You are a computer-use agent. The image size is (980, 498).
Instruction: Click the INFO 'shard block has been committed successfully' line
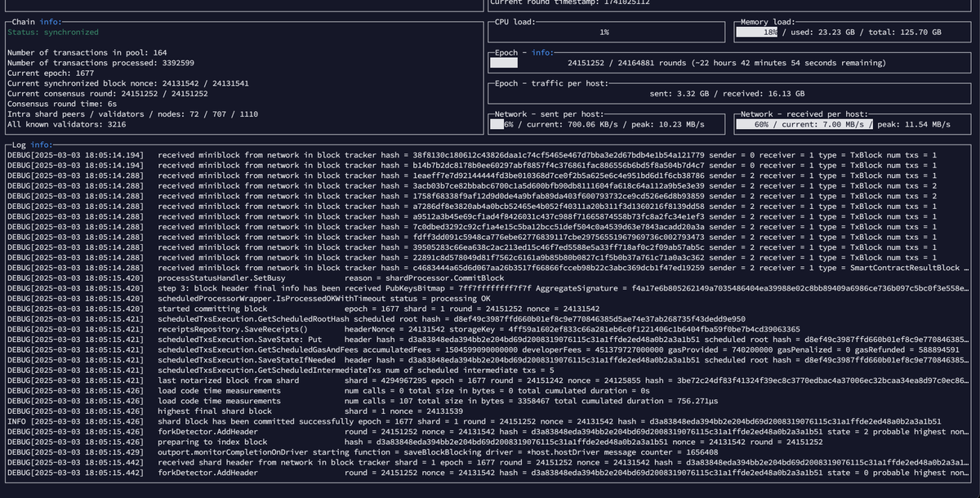(474, 420)
